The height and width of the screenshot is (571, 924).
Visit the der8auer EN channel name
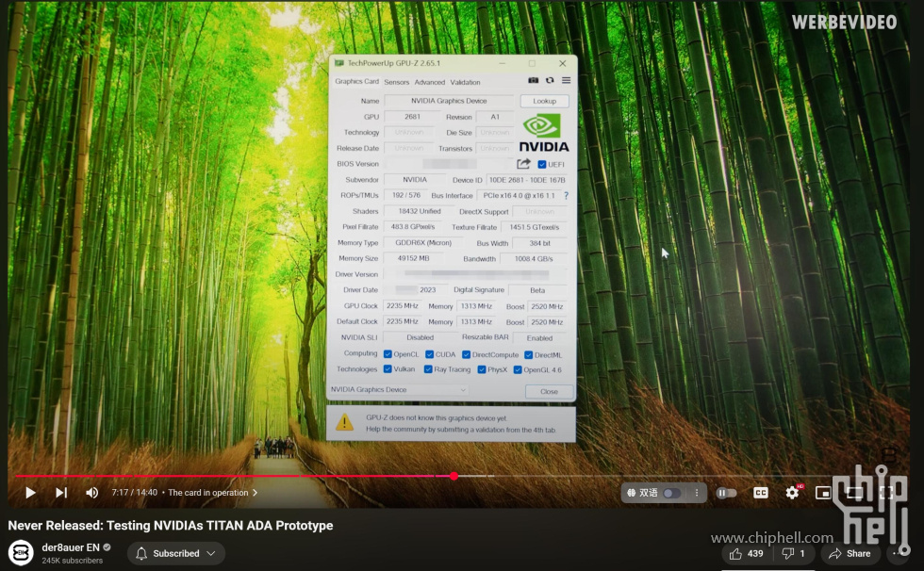pyautogui.click(x=71, y=547)
